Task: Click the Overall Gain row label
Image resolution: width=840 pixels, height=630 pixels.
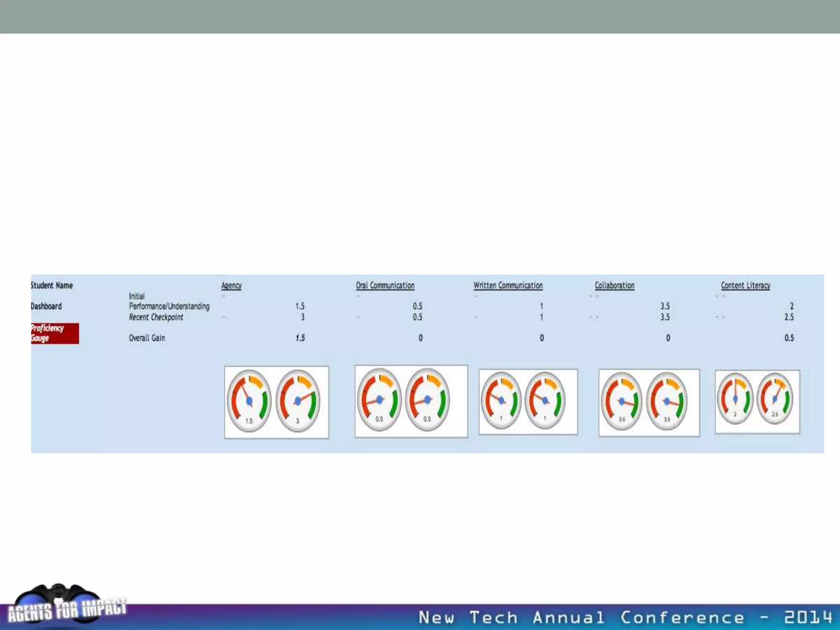Action: coord(147,338)
